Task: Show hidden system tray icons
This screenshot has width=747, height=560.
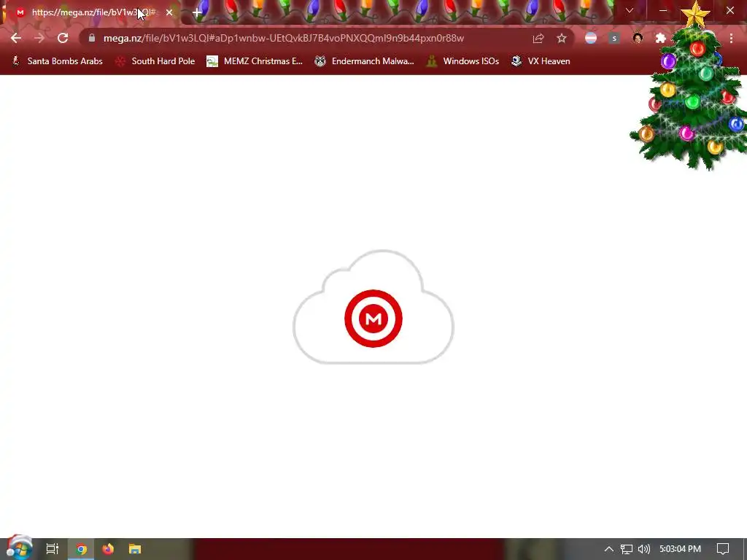Action: pyautogui.click(x=608, y=549)
